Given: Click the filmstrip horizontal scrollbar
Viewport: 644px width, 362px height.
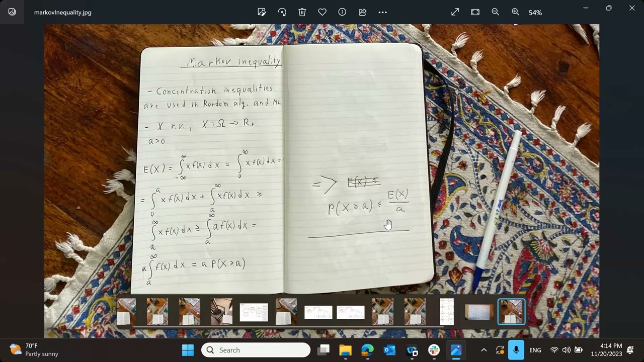Looking at the screenshot, I should [x=288, y=326].
